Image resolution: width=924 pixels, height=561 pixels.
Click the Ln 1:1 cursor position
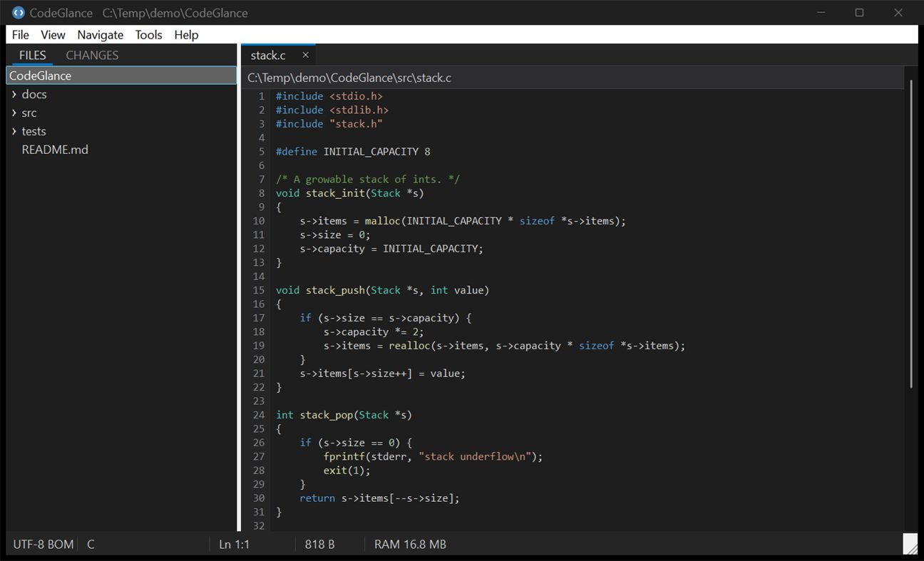[235, 545]
